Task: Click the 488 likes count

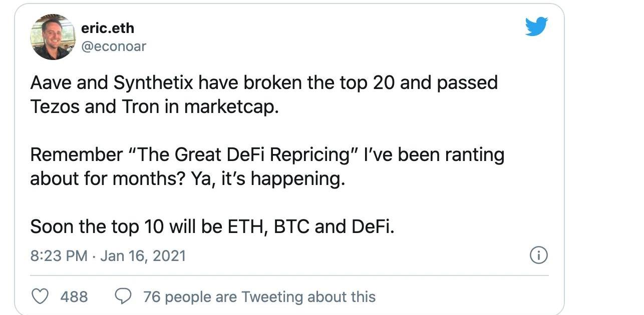Action: [74, 296]
